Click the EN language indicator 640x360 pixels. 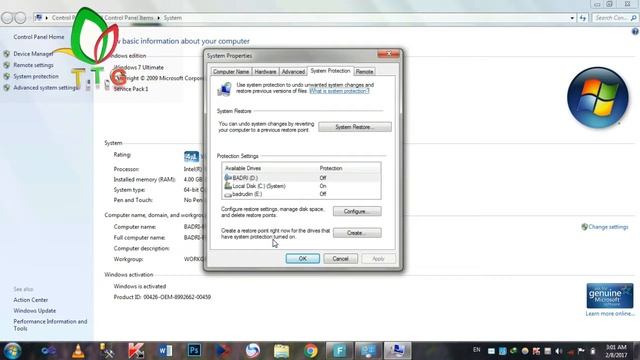476,350
